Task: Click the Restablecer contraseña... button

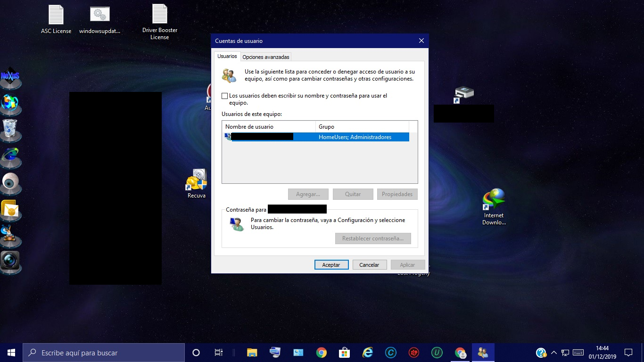Action: coord(373,239)
